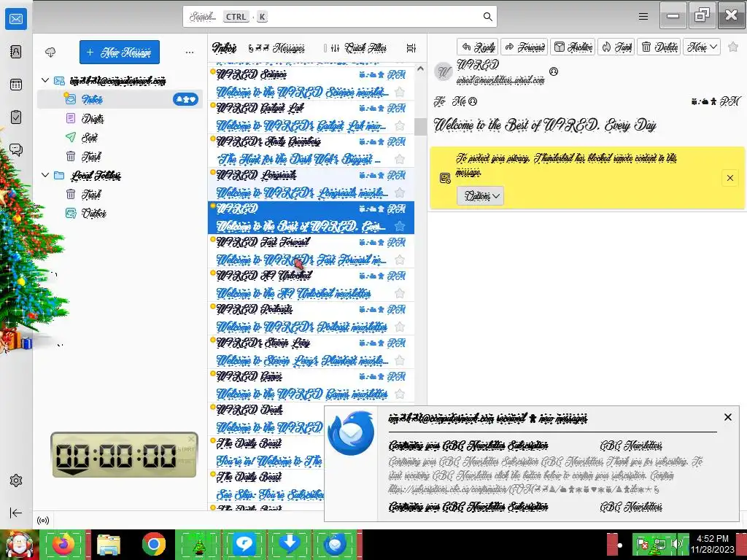747x560 pixels.
Task: Open first CBC Newsletter Subscription notification entry
Action: [x=468, y=446]
